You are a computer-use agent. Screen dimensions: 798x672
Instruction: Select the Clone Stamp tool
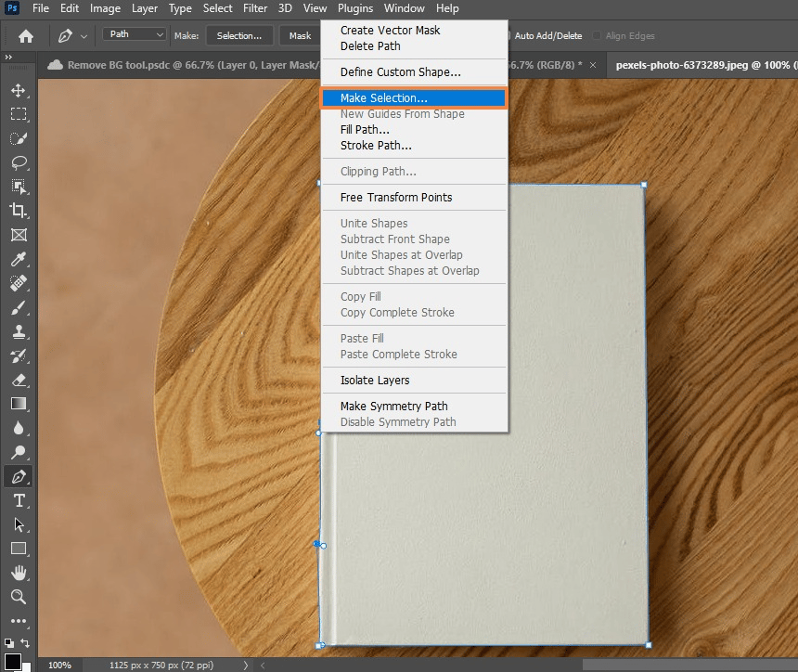[18, 331]
